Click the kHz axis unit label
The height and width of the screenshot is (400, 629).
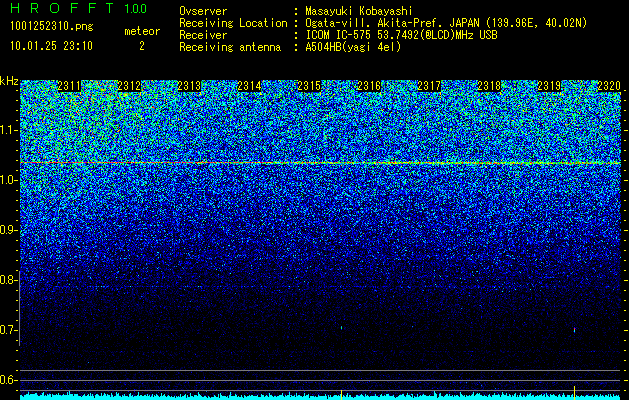pyautogui.click(x=9, y=81)
